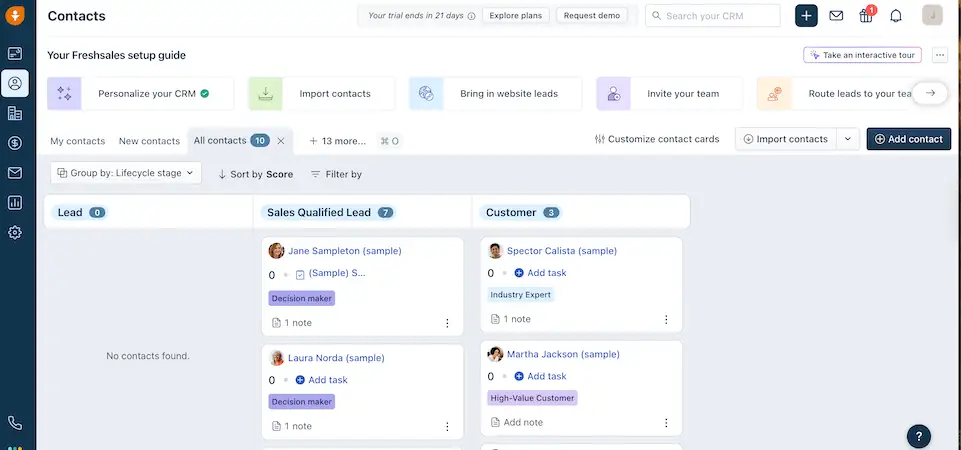Open the 13 more views menu
This screenshot has height=450, width=961.
coord(337,141)
